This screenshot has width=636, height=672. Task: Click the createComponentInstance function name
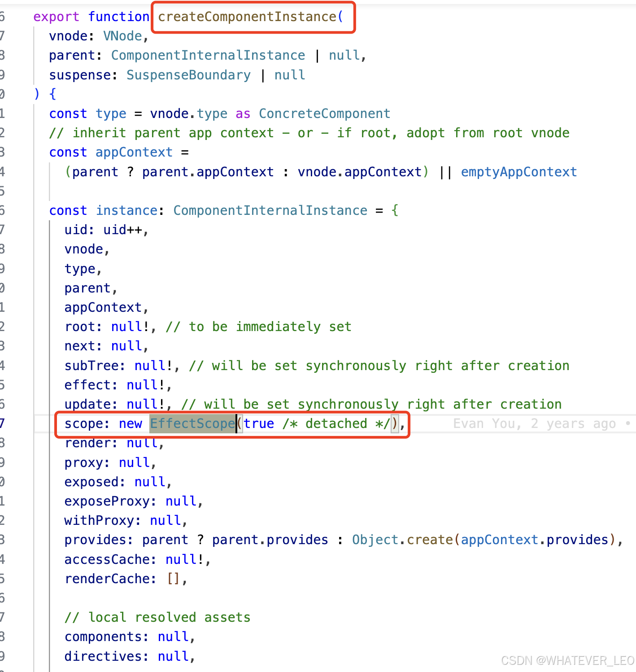coord(247,17)
